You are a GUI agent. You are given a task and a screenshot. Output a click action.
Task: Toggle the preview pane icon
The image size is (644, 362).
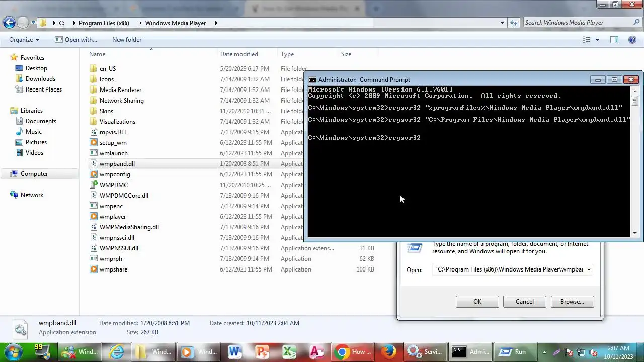[614, 40]
